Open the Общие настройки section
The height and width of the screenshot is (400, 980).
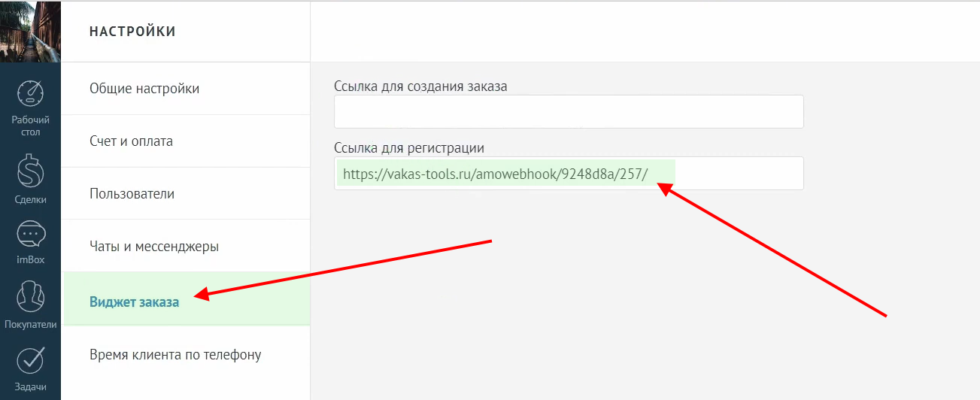pos(144,89)
